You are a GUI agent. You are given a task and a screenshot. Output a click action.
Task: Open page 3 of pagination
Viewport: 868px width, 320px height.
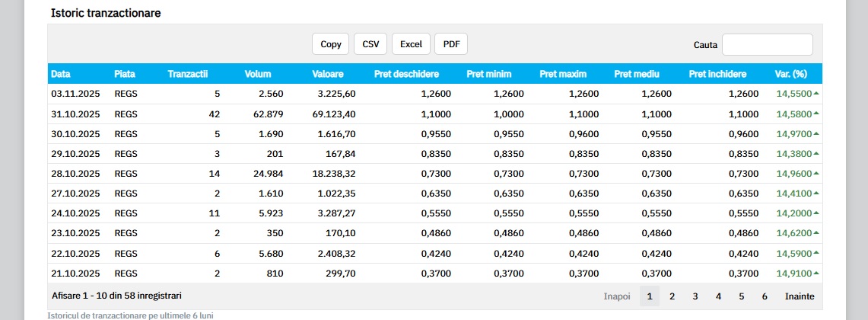[695, 296]
